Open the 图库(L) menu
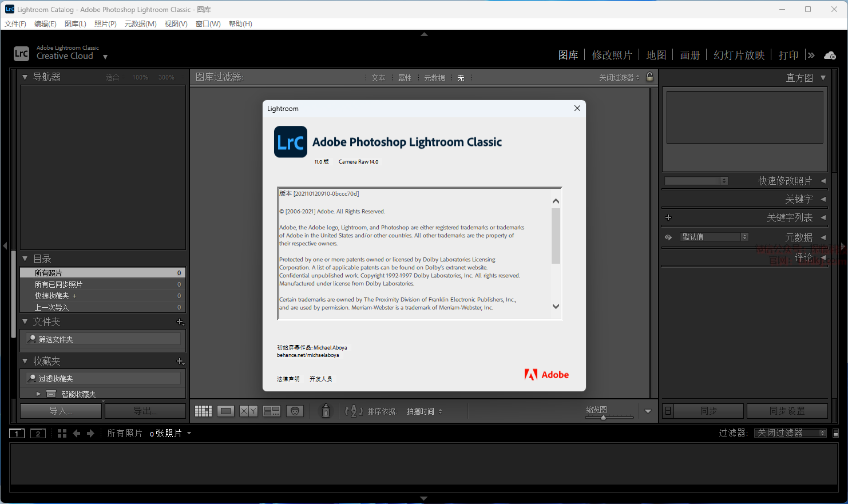 75,24
